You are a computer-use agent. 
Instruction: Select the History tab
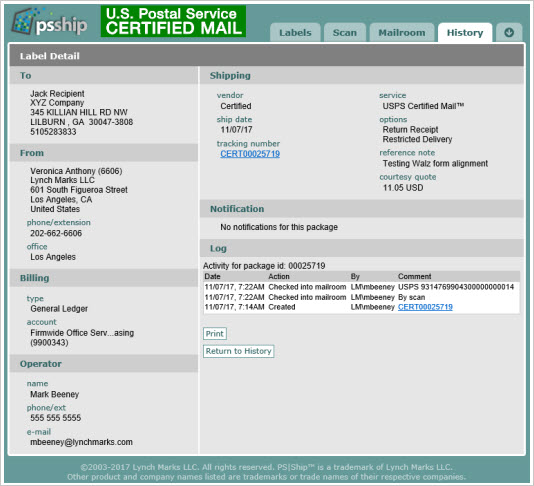point(465,33)
